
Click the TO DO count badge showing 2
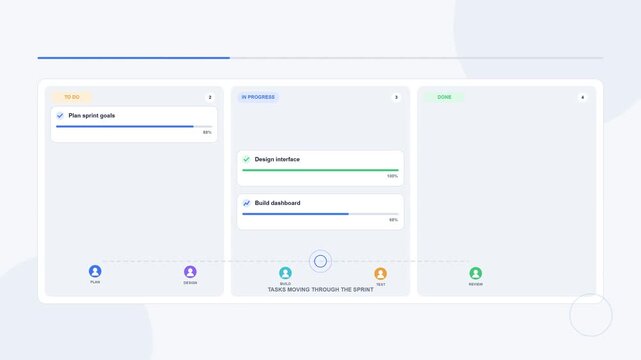pos(210,97)
